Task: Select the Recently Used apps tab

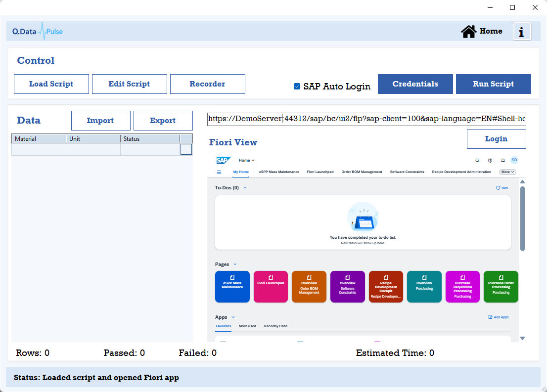Action: click(275, 326)
